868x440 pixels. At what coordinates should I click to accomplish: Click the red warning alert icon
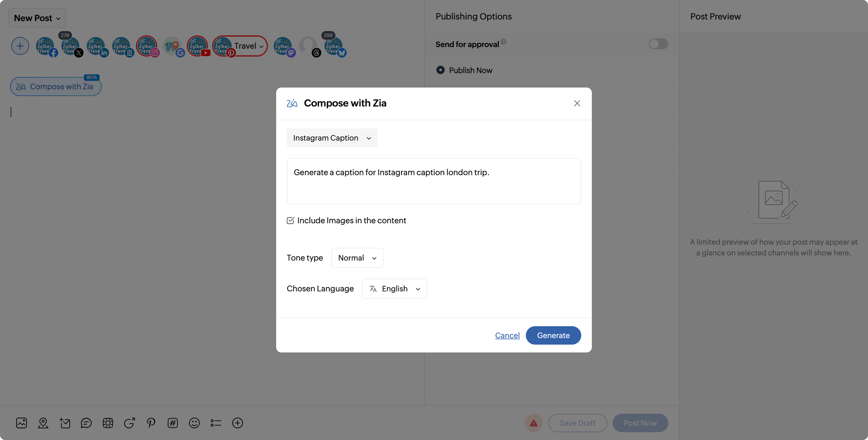point(533,423)
